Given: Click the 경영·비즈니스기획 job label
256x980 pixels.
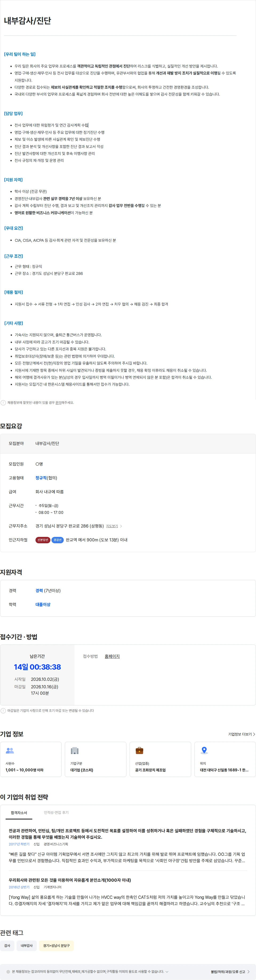Looking at the screenshot, I should coord(56,844).
